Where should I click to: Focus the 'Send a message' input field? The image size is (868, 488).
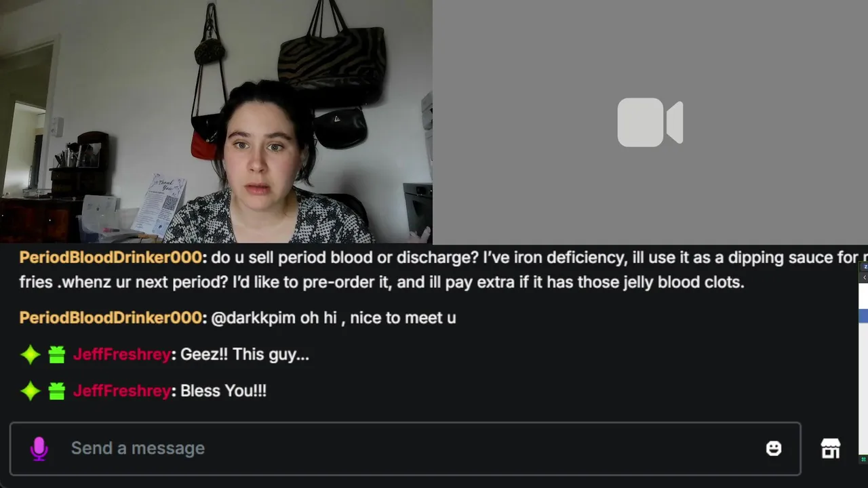pos(406,449)
